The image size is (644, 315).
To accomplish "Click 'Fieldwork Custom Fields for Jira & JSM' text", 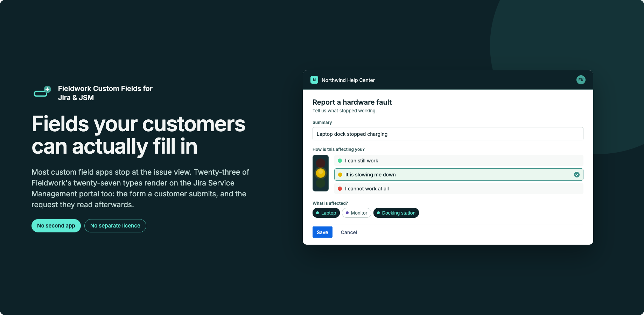I will 105,93.
